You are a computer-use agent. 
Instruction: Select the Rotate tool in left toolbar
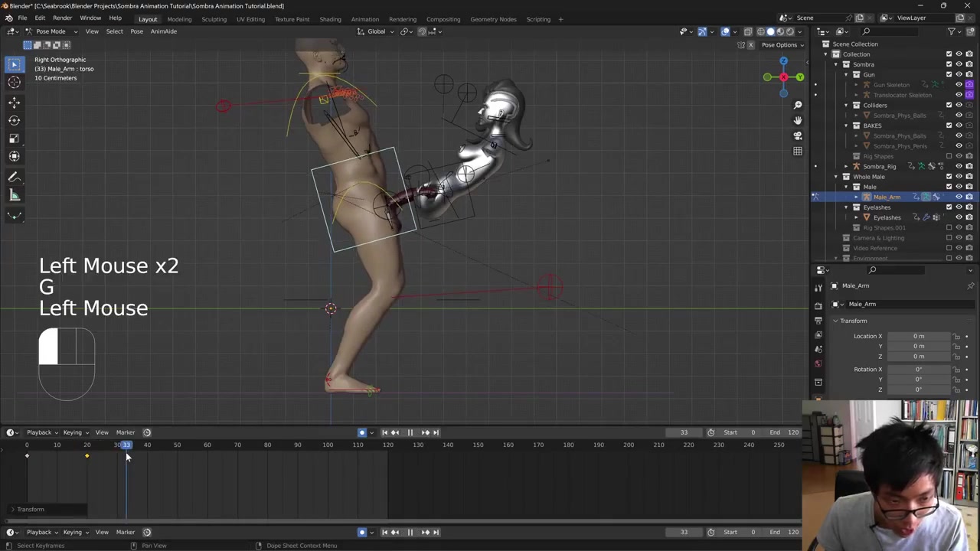pos(14,120)
